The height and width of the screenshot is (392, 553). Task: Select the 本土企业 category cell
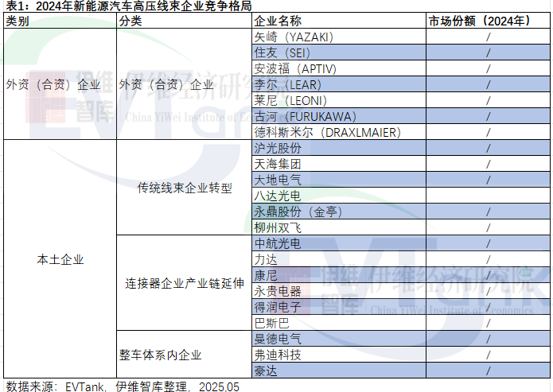click(x=60, y=259)
